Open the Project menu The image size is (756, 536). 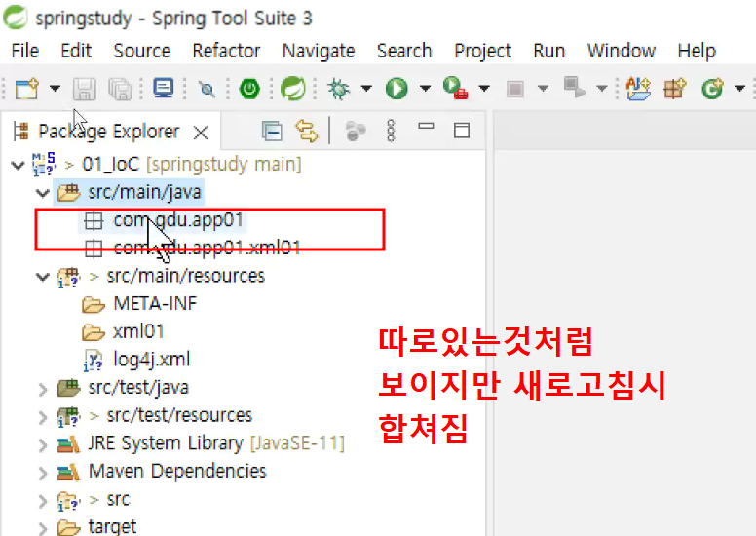click(x=482, y=51)
